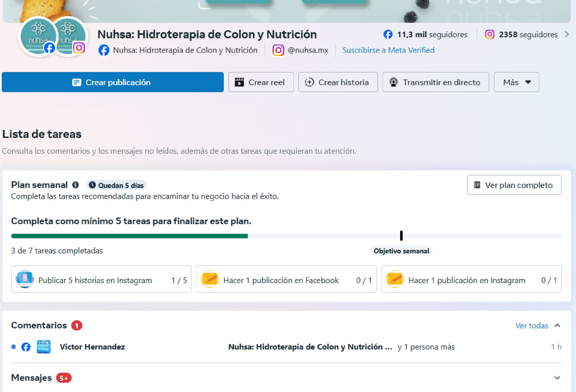Image resolution: width=576 pixels, height=392 pixels.
Task: Click the Ver todas comments link
Action: pyautogui.click(x=532, y=326)
